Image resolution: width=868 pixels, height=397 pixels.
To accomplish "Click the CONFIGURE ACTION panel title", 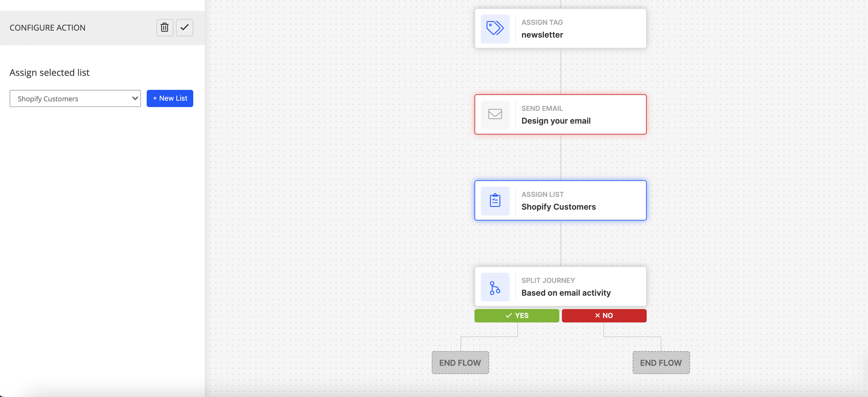I will click(47, 28).
